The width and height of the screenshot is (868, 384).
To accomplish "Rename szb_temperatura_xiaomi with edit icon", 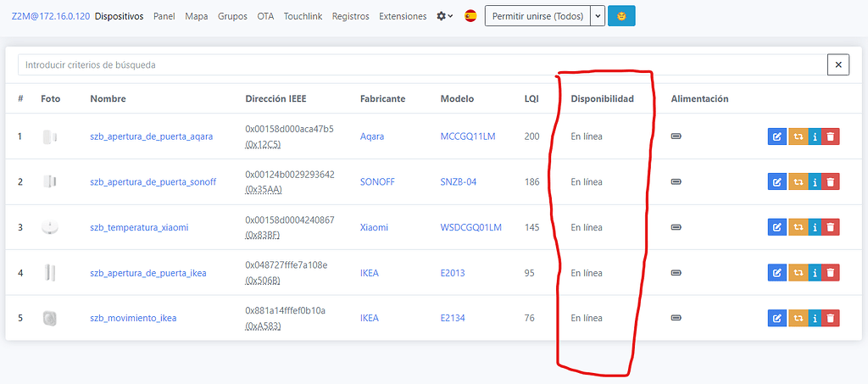I will point(776,227).
